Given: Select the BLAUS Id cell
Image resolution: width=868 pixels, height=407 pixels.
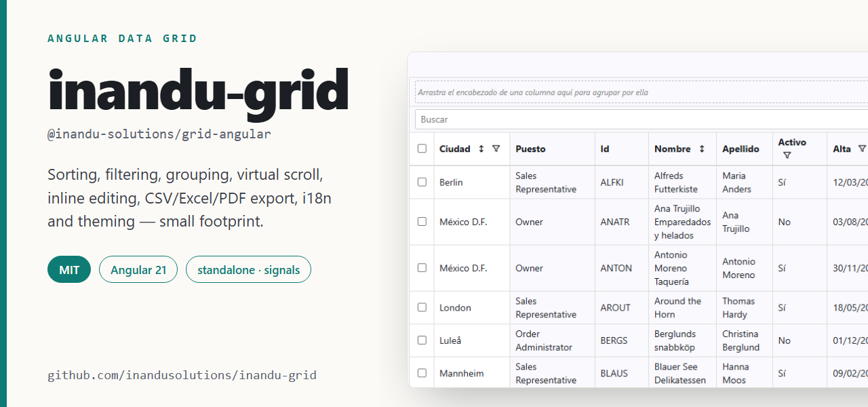Looking at the screenshot, I should click(x=622, y=373).
